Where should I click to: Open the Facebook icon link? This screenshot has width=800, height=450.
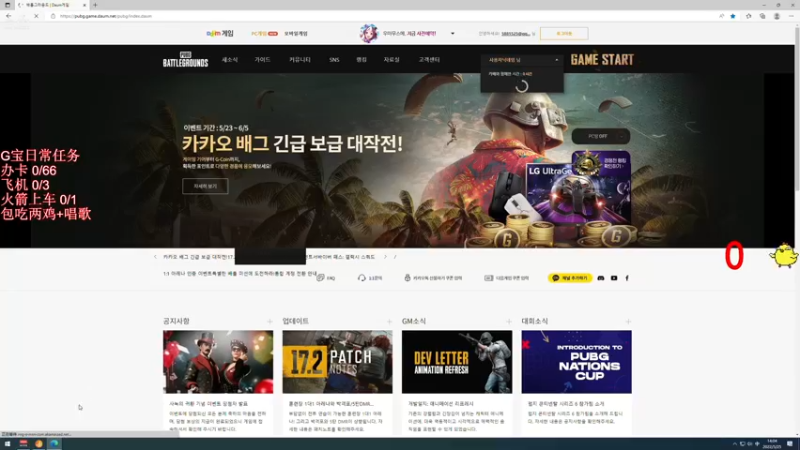[x=627, y=278]
